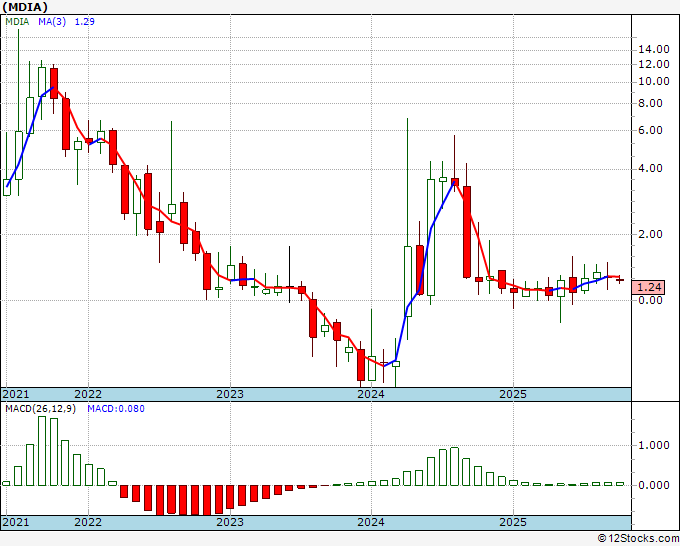Click 2022 on the price chart time axis
Screen dimensions: 680x546
click(x=88, y=394)
